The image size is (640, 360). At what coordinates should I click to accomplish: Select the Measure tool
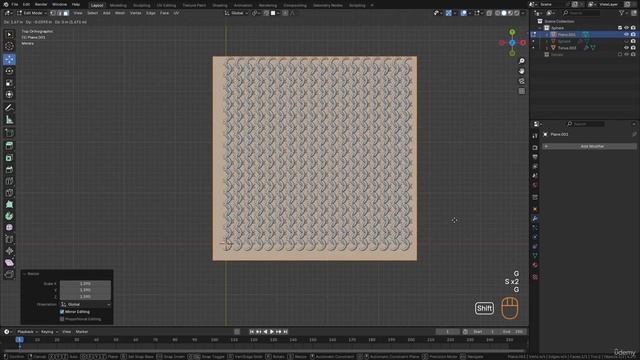tap(9, 120)
